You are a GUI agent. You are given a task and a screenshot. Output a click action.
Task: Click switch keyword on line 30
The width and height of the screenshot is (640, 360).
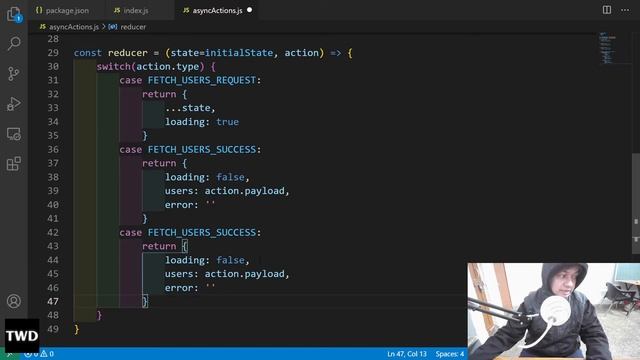pyautogui.click(x=113, y=67)
